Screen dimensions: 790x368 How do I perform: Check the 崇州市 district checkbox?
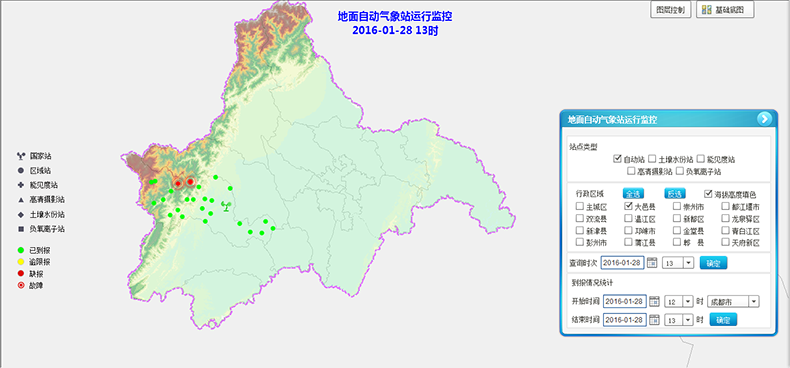[677, 206]
